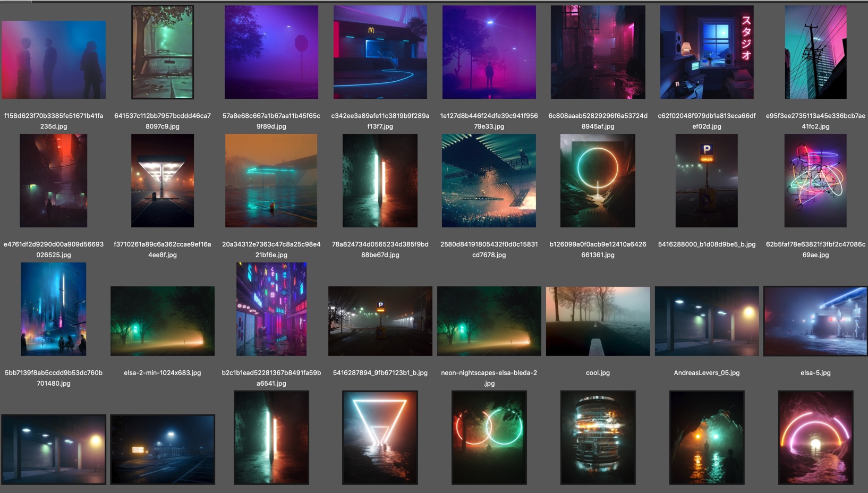This screenshot has height=493, width=868.
Task: Select the purple foggy stop sign image
Action: (271, 52)
